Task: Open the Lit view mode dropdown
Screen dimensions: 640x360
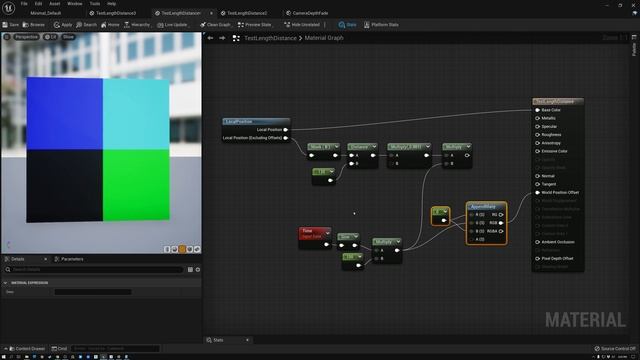Action: point(51,37)
